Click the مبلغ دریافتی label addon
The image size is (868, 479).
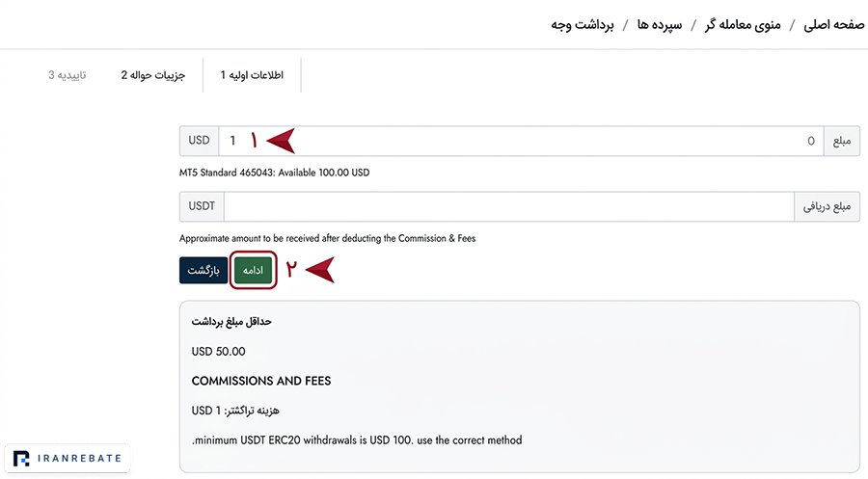tap(827, 207)
